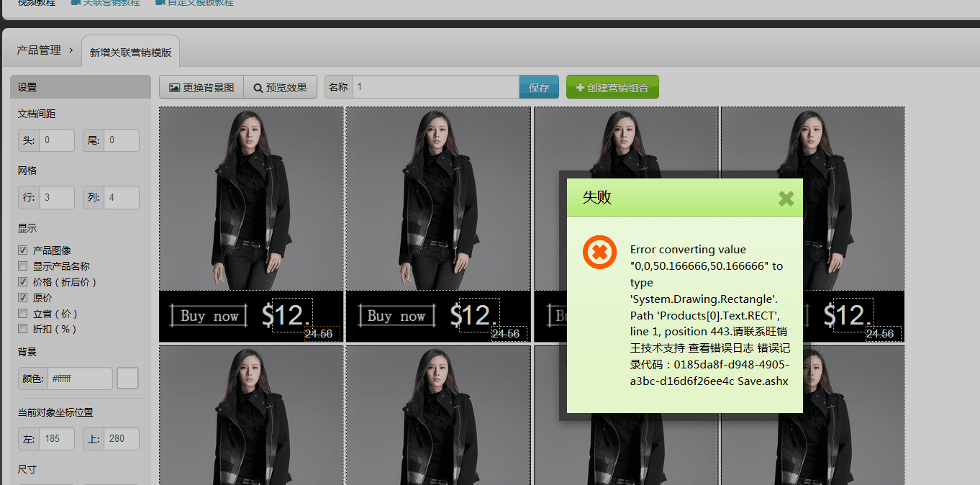Click the 当前对象坐标位置 label
The height and width of the screenshot is (485, 980).
[55, 412]
